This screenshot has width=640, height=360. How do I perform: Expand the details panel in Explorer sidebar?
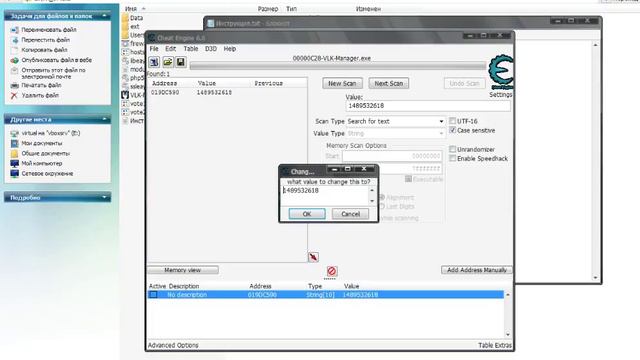coord(104,197)
